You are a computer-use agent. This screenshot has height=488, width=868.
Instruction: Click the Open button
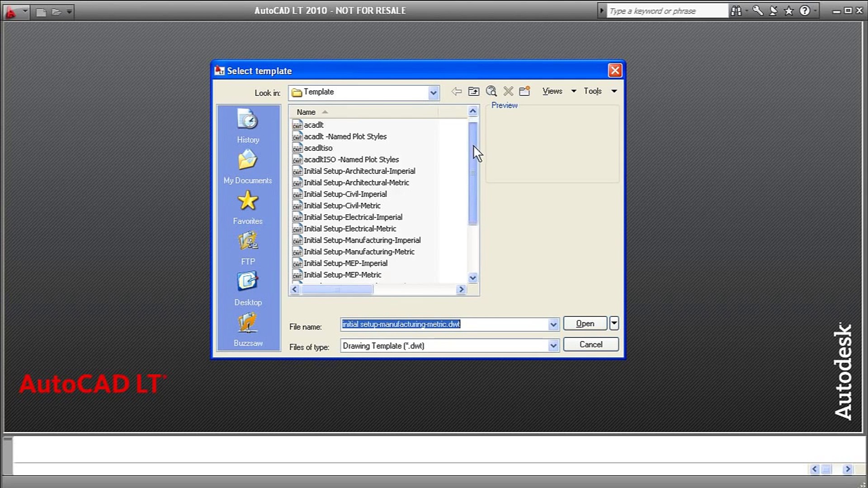585,324
